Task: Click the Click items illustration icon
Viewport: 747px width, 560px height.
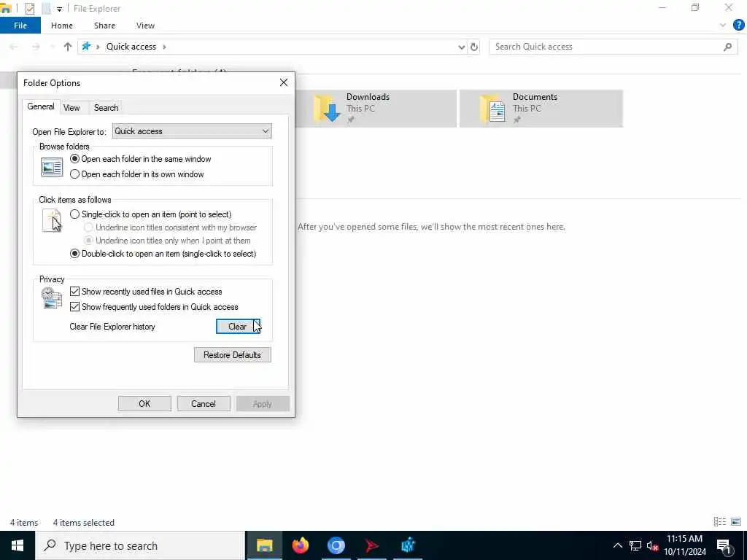Action: point(52,220)
